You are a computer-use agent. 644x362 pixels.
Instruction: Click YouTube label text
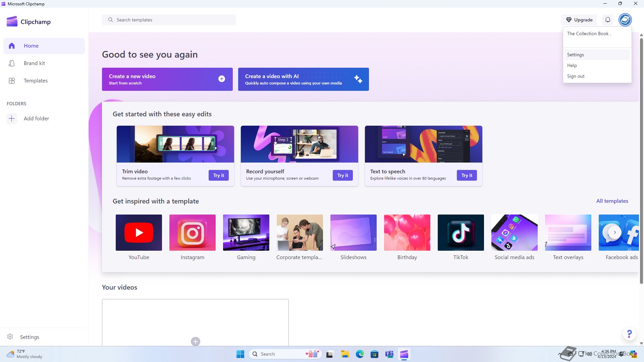[139, 257]
